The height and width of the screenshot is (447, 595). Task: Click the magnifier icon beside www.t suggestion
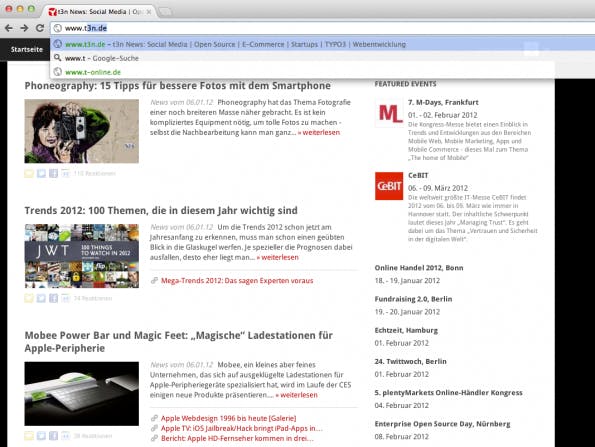(x=58, y=58)
